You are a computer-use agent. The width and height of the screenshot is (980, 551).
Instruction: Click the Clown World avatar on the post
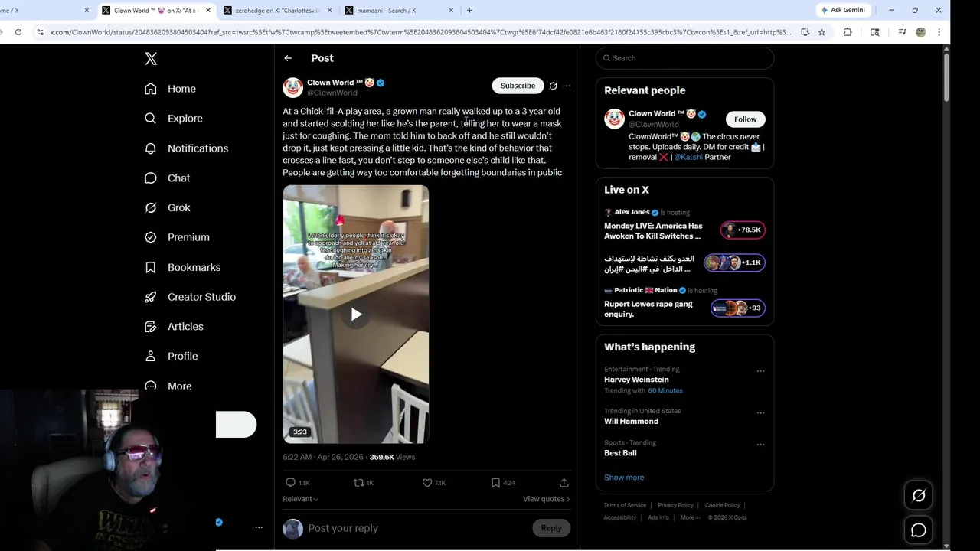pos(292,87)
